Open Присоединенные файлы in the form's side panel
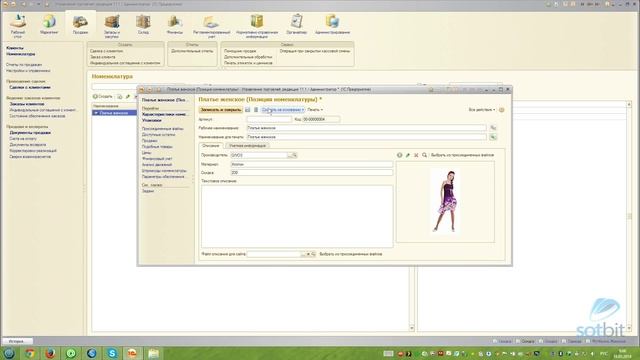The image size is (640, 360). pos(162,129)
